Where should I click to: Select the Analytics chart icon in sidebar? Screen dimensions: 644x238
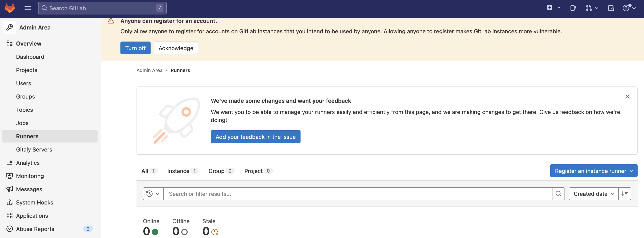[x=9, y=163]
